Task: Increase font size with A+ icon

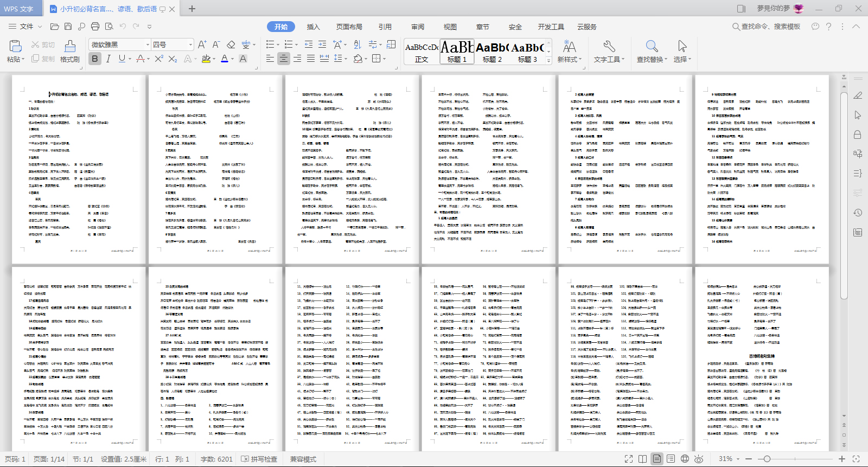Action: [x=202, y=44]
